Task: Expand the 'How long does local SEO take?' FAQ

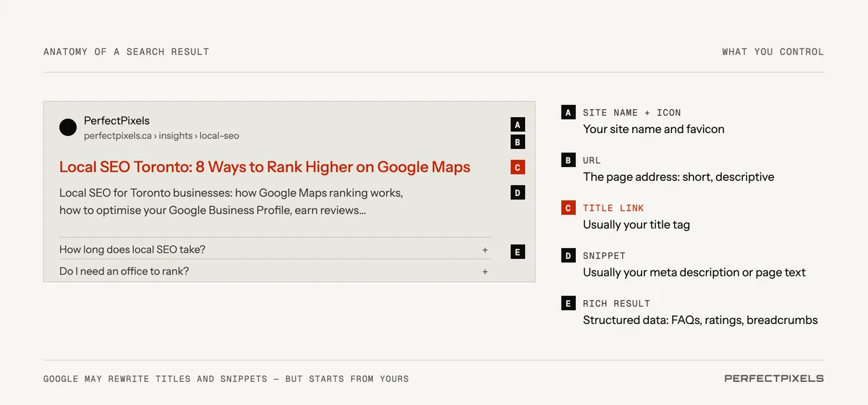Action: click(485, 250)
